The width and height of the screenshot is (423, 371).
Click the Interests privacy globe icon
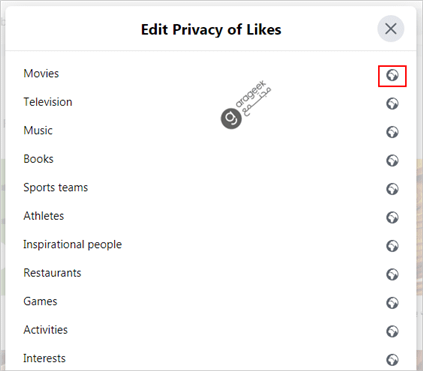tap(392, 360)
